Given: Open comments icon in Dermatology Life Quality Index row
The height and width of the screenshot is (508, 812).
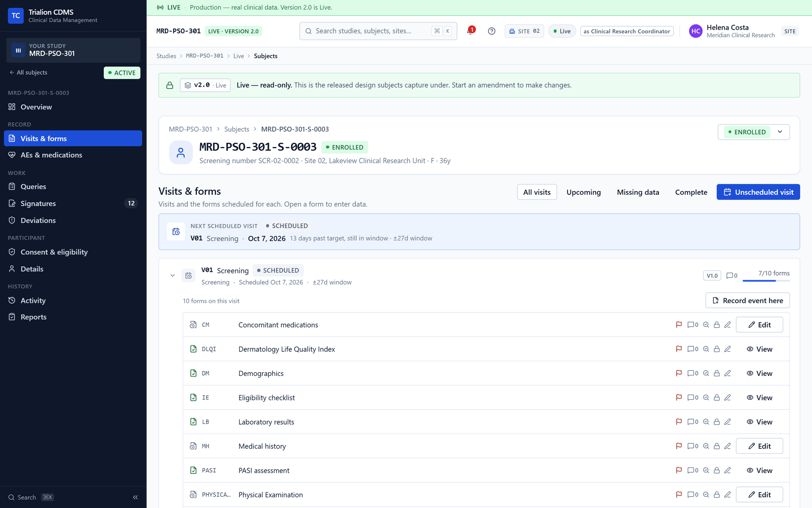Looking at the screenshot, I should (x=693, y=349).
